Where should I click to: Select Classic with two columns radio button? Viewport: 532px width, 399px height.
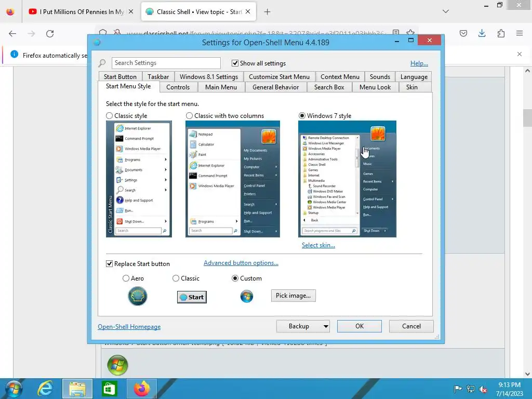[x=189, y=116]
